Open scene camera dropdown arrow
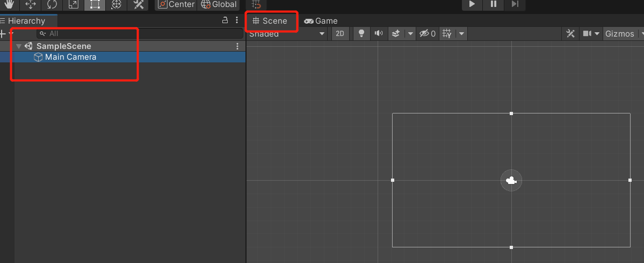The image size is (644, 263). [597, 34]
